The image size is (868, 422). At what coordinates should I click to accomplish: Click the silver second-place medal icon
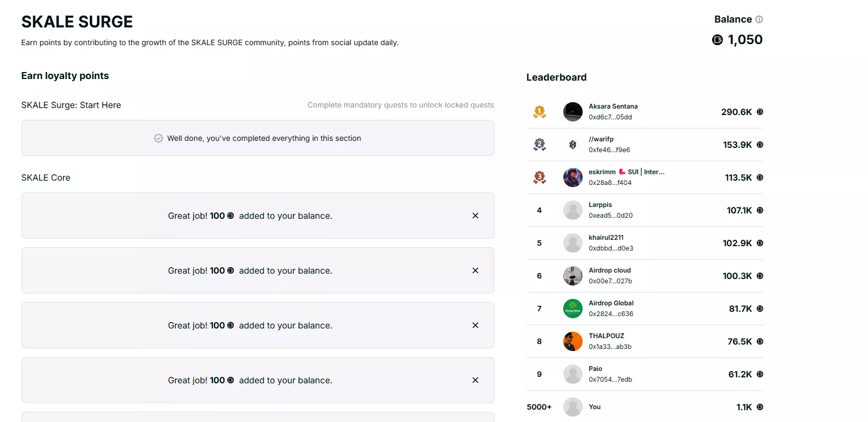(x=540, y=145)
